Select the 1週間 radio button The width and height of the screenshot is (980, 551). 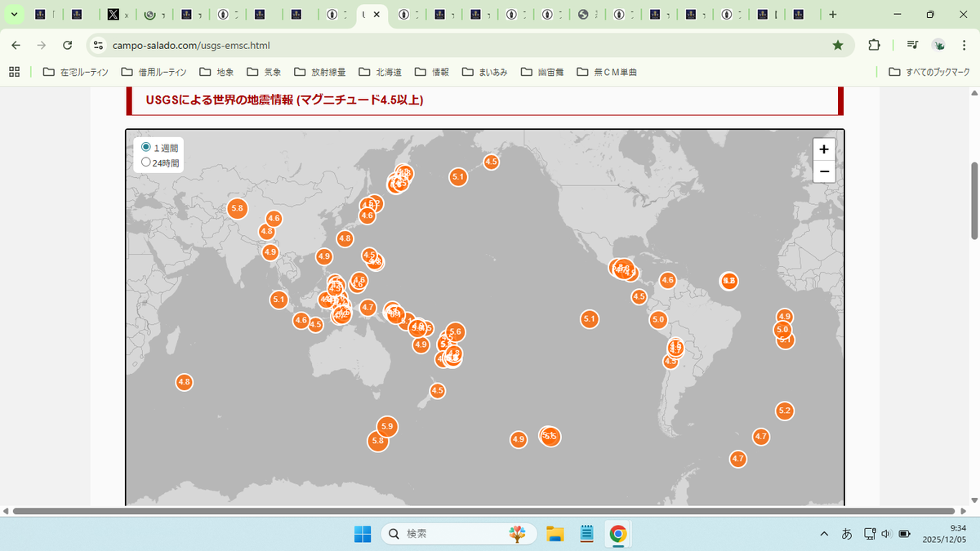pos(146,148)
